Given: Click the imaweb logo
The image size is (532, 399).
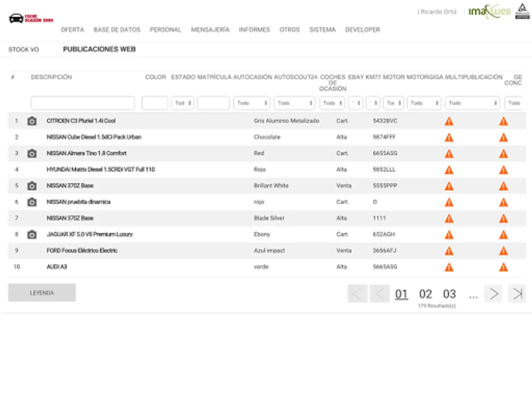Looking at the screenshot, I should pos(489,12).
